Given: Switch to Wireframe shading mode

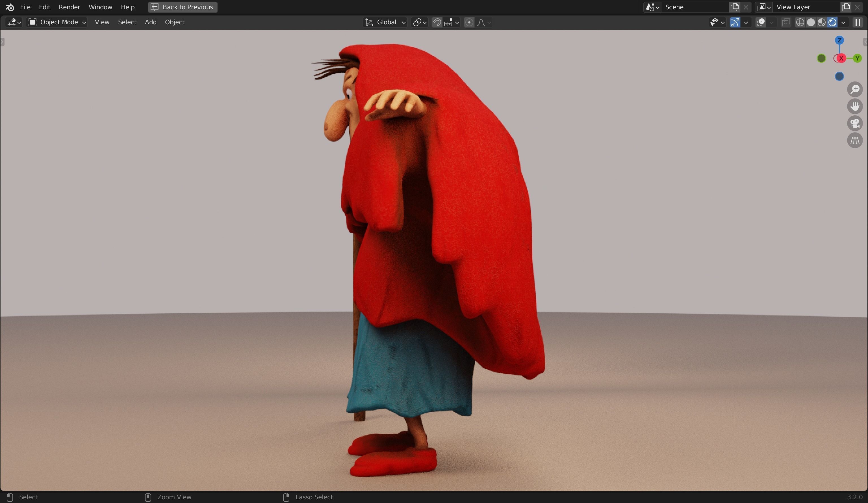Looking at the screenshot, I should (800, 22).
